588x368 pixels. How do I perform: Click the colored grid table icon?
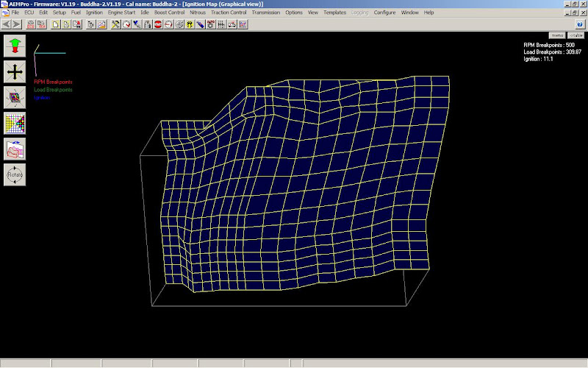pyautogui.click(x=15, y=123)
